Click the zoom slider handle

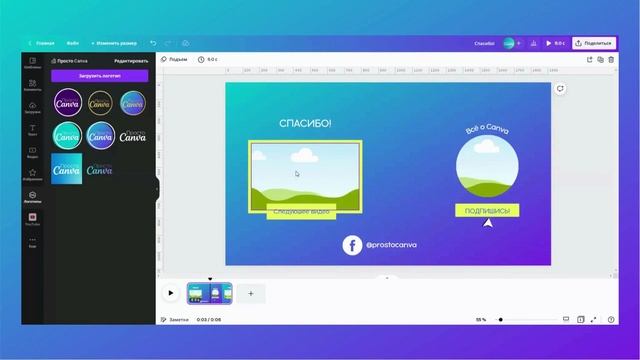click(500, 320)
